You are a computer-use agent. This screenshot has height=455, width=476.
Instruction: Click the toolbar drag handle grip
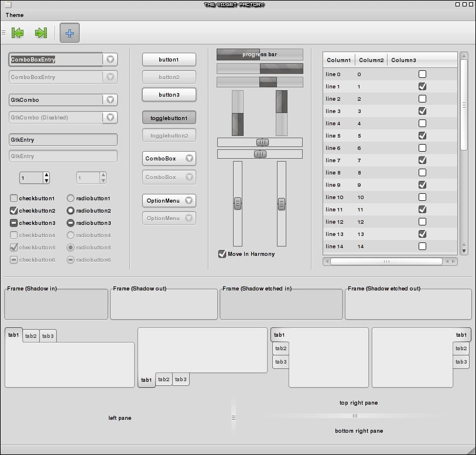tap(4, 33)
